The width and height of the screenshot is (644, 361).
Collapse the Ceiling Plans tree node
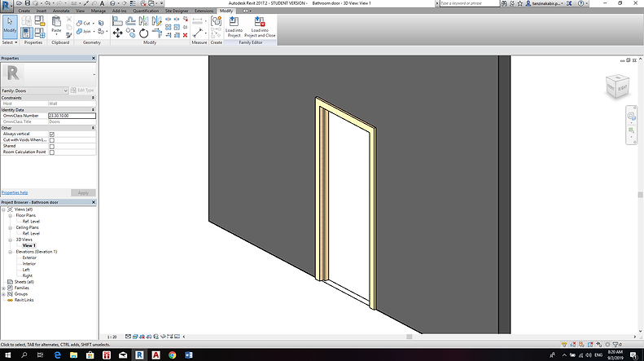[x=11, y=227]
